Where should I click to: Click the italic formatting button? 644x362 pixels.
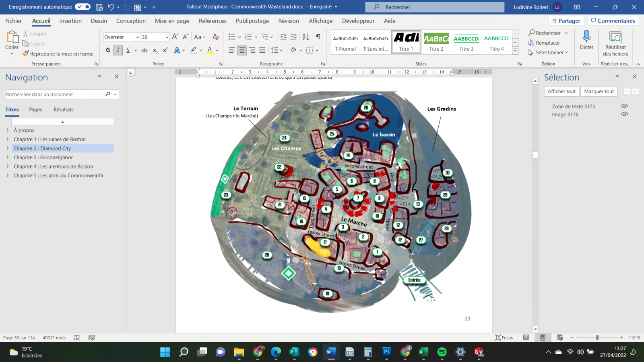[118, 50]
